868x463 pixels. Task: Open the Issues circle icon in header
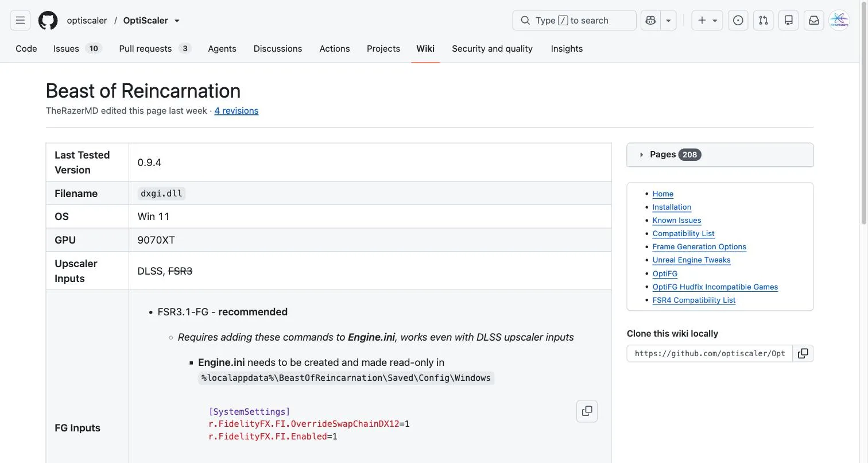[738, 20]
